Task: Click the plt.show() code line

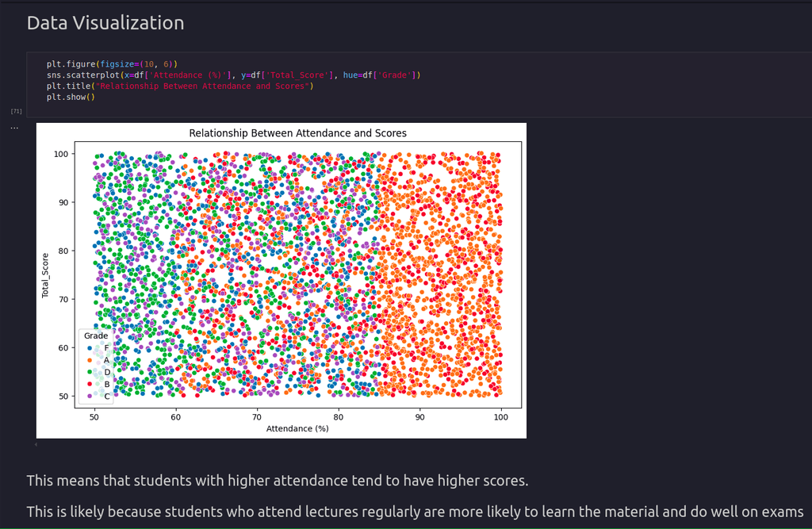Action: (71, 97)
